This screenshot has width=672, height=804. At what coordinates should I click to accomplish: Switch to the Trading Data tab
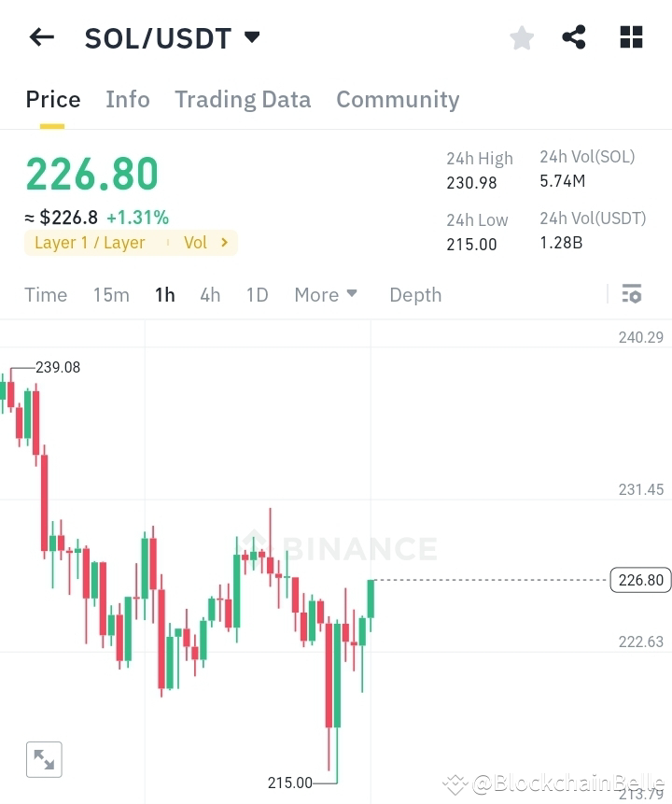[x=243, y=99]
